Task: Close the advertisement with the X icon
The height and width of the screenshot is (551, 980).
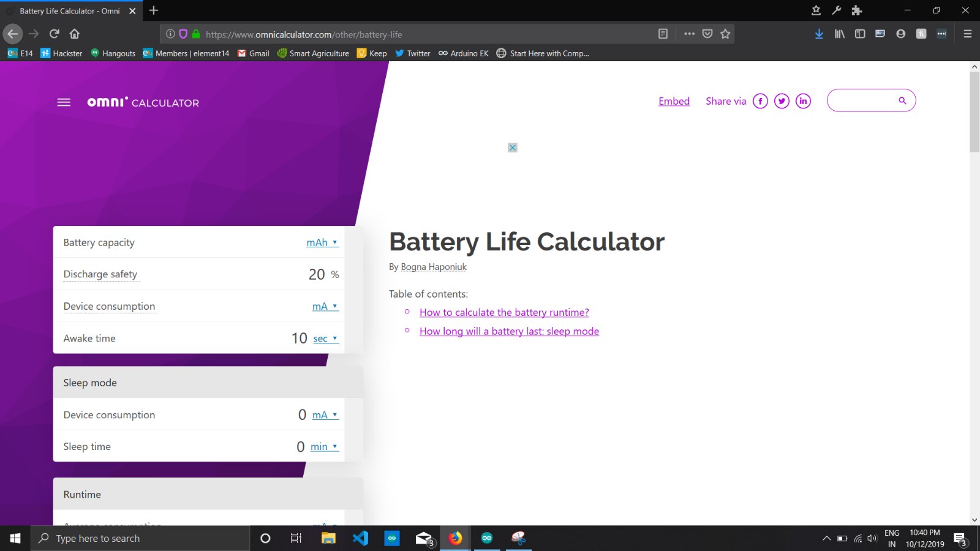Action: click(513, 148)
